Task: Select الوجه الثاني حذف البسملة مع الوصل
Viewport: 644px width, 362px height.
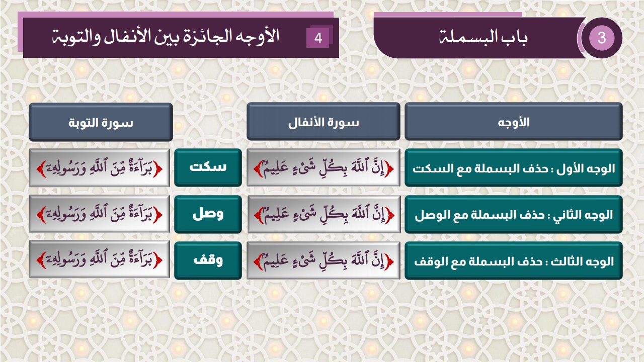Action: tap(513, 215)
